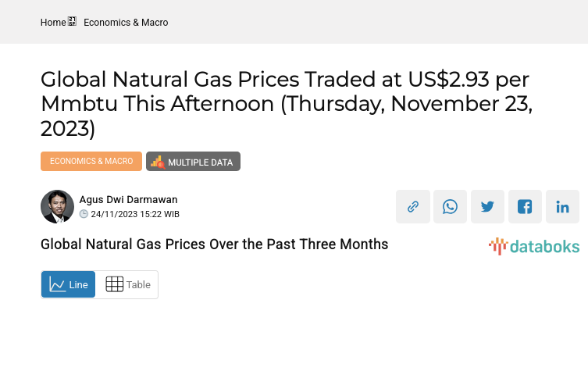
Task: Copy the article link via the chain icon
Action: [x=413, y=207]
